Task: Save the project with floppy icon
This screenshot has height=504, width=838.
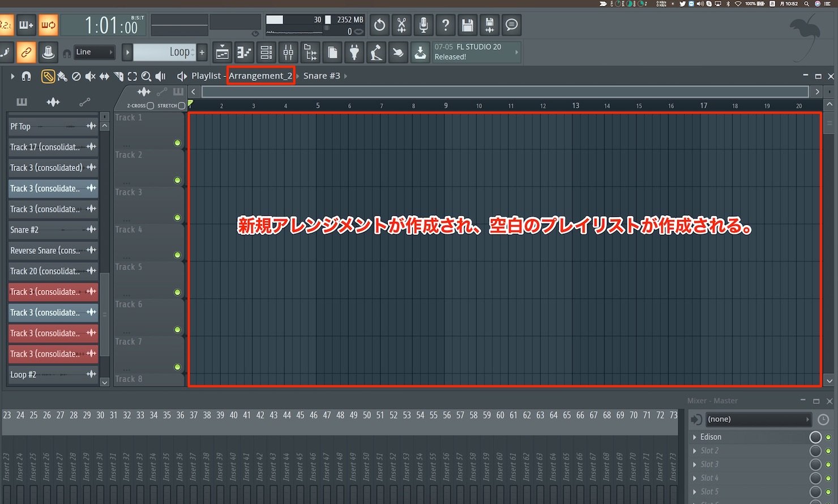Action: [x=468, y=25]
